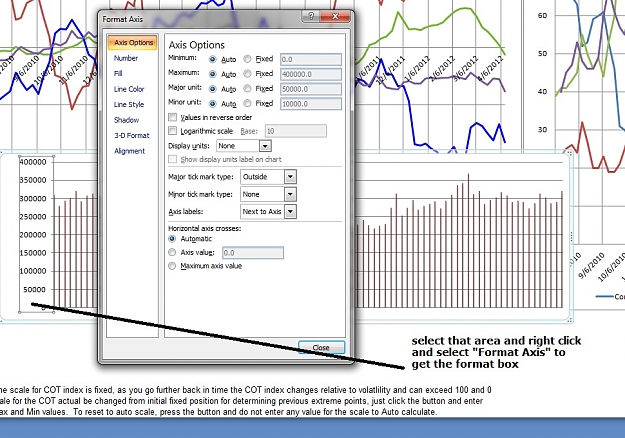This screenshot has width=625, height=438.
Task: Go to Line Style category
Action: 129,104
